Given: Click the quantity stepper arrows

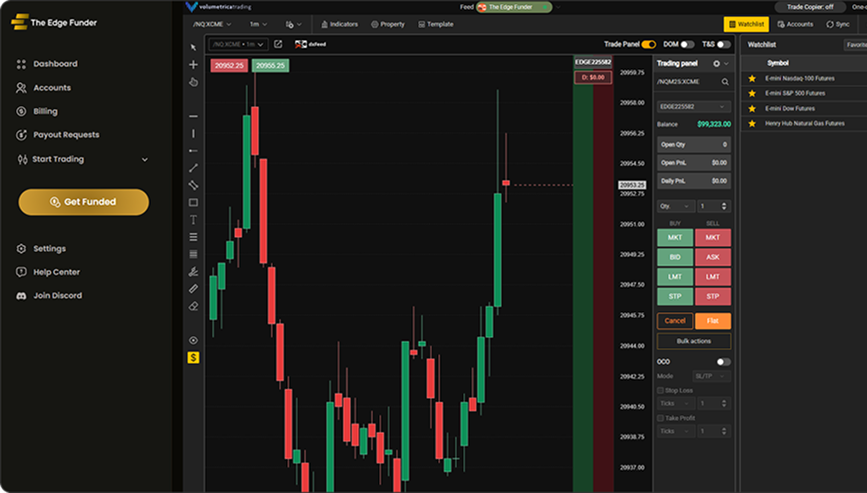Looking at the screenshot, I should point(724,206).
